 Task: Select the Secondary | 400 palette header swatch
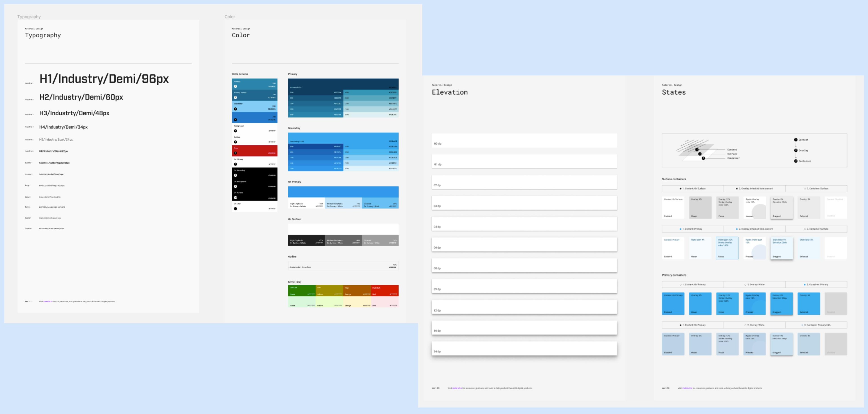click(343, 138)
